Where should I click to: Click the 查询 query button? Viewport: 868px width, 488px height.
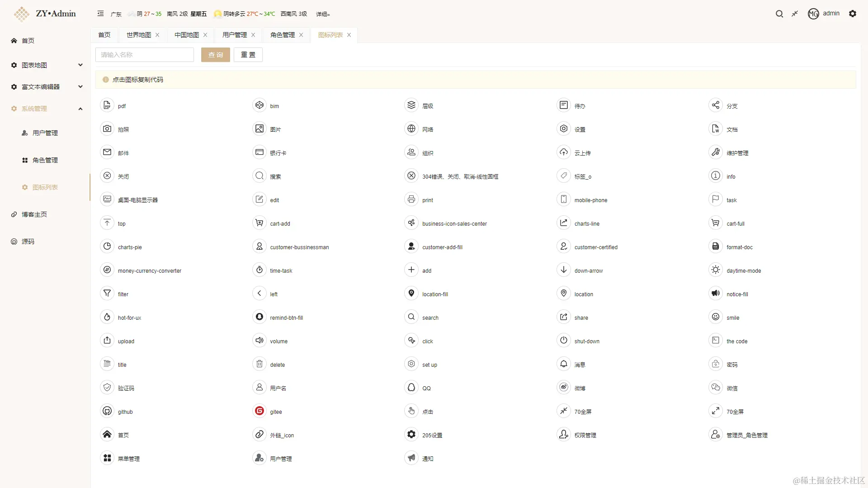pos(216,54)
